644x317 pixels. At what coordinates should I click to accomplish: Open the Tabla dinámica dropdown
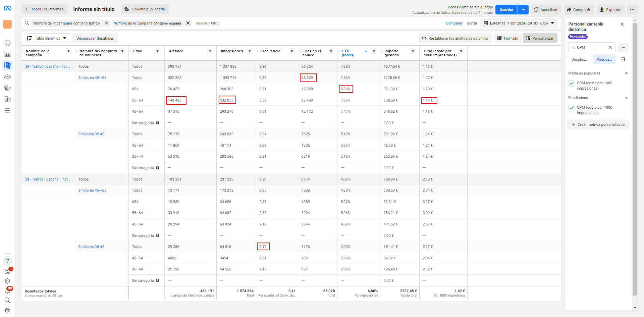[47, 38]
